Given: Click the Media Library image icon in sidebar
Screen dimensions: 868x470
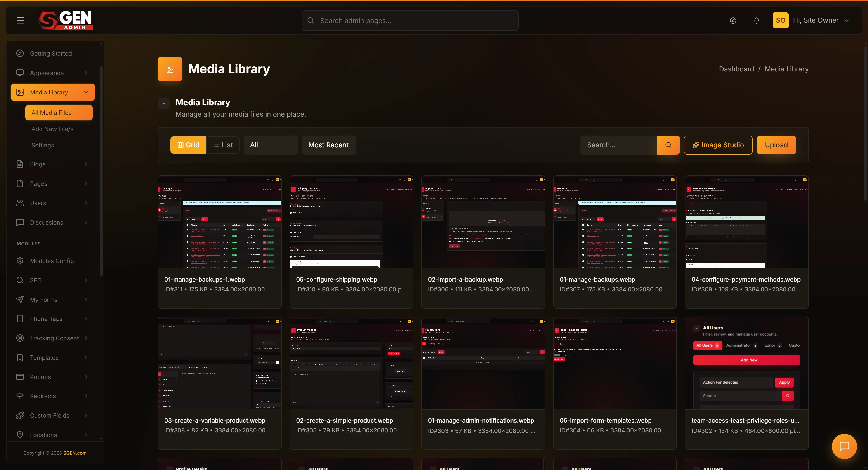Looking at the screenshot, I should [x=20, y=92].
